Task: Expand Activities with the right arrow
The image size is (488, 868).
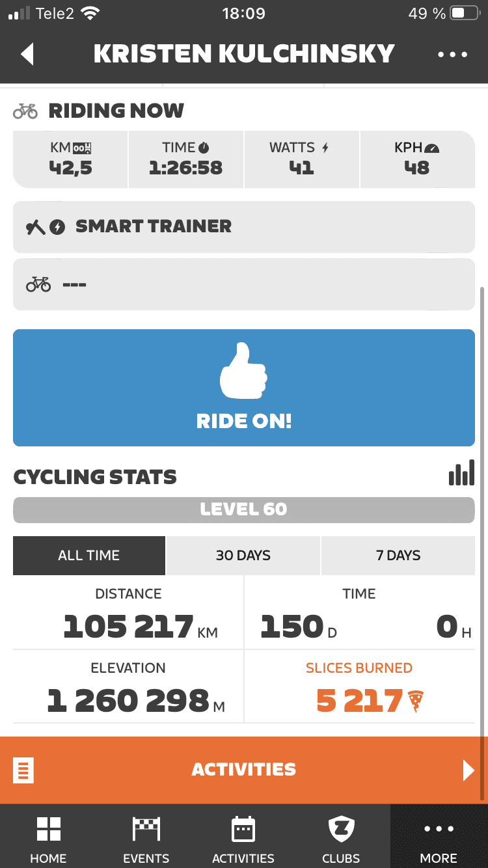Action: [x=468, y=770]
